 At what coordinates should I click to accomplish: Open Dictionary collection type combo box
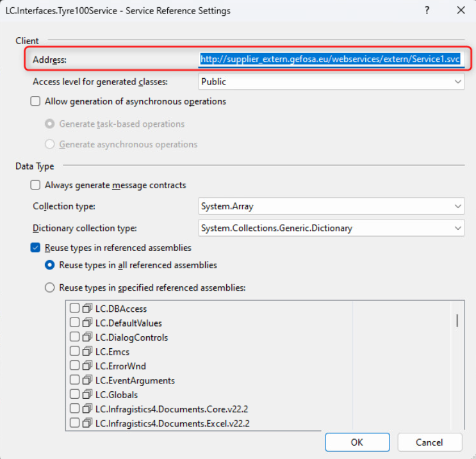331,228
